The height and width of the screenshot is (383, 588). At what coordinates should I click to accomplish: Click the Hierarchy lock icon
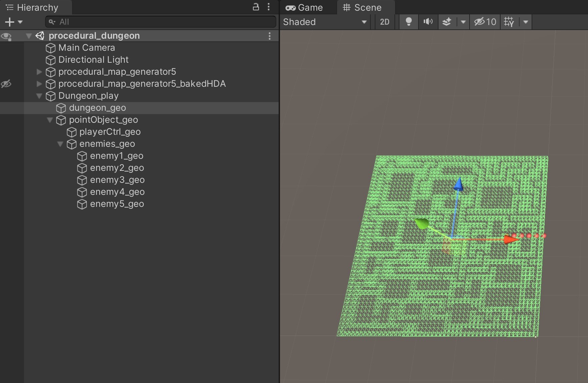[x=256, y=7]
